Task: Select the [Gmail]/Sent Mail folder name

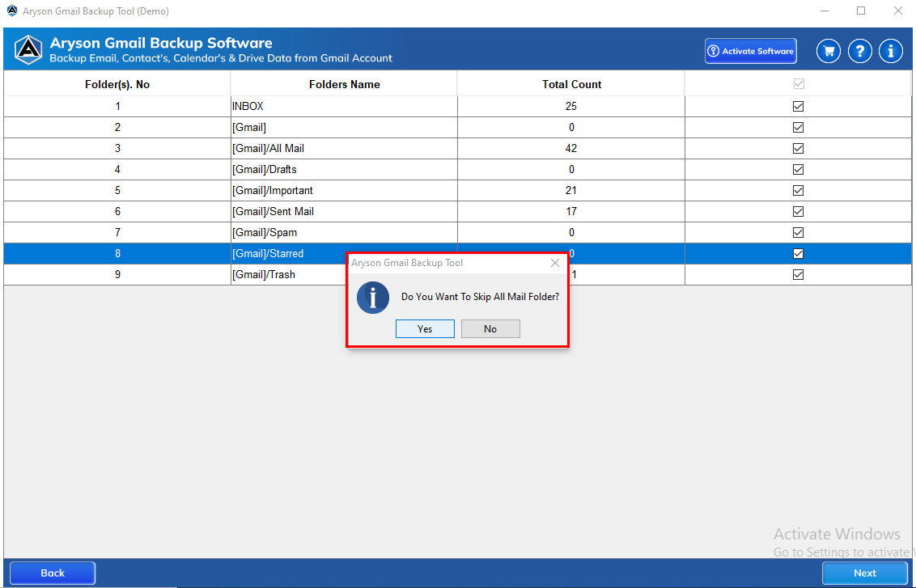Action: coord(273,211)
